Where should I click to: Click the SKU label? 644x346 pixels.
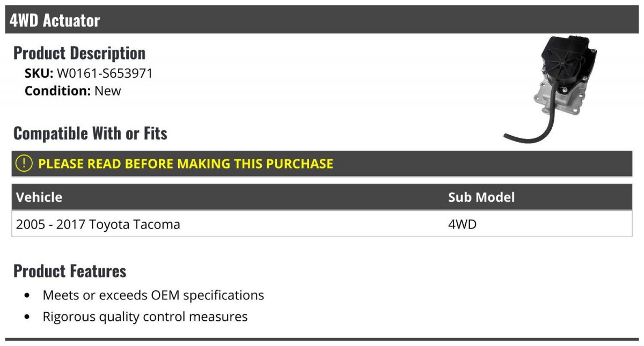[x=39, y=73]
